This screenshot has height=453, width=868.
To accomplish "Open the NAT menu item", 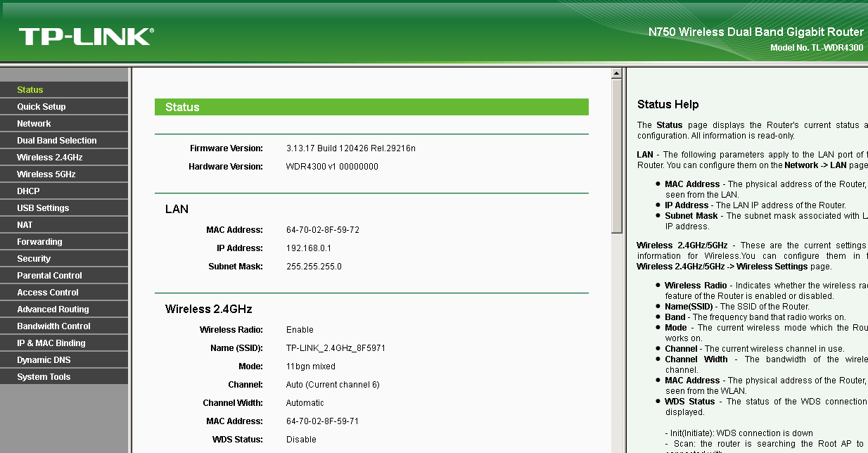I will pos(25,225).
